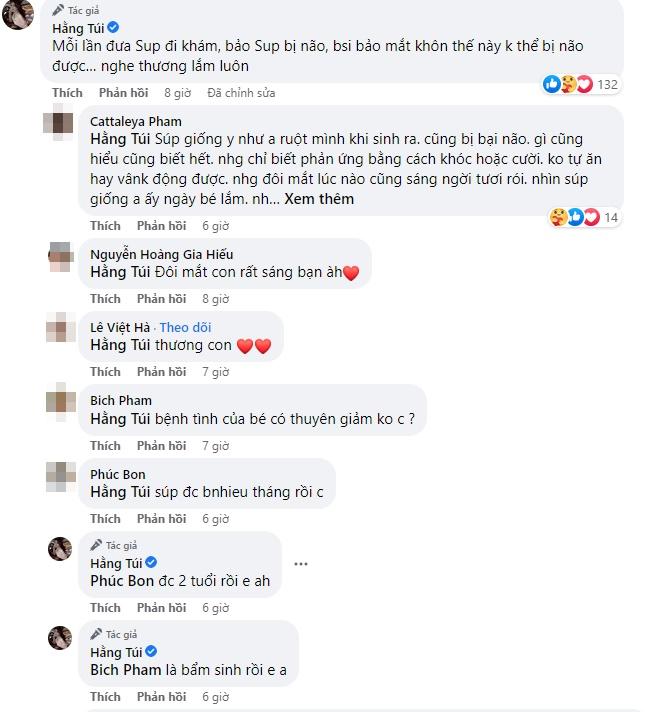Click the reaction emojis showing 14 reactions
This screenshot has width=666, height=712.
pos(575,217)
